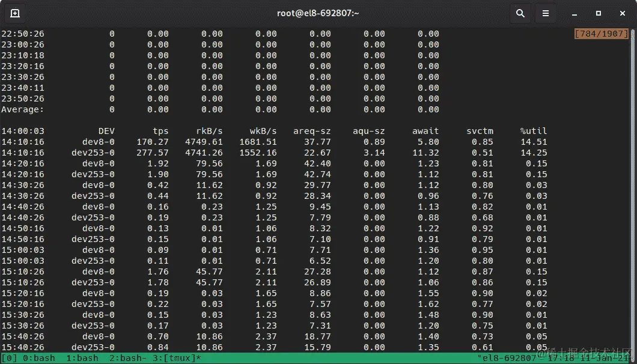The width and height of the screenshot is (637, 364).
Task: Select tmux window 2:bash-
Action: (x=129, y=358)
